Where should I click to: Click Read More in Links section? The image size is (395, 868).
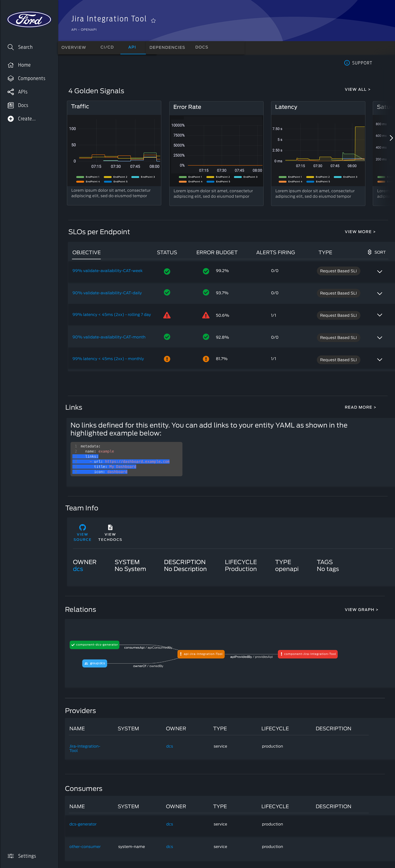click(360, 407)
